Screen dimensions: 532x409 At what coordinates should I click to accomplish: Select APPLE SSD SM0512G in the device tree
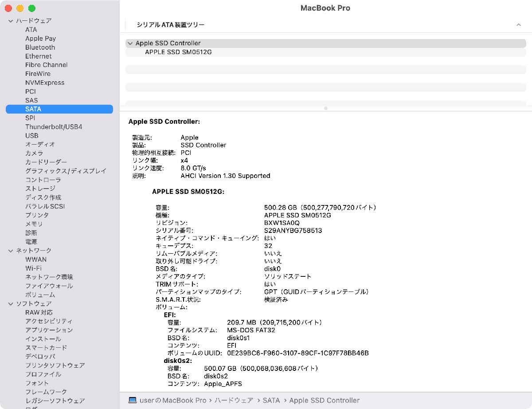tap(178, 52)
